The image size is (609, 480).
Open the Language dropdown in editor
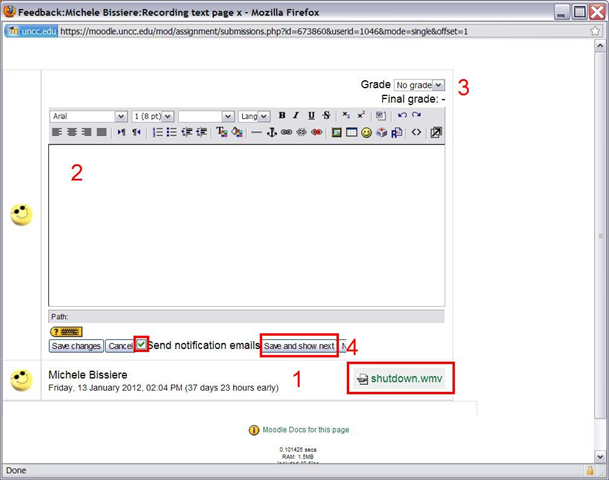(x=255, y=116)
